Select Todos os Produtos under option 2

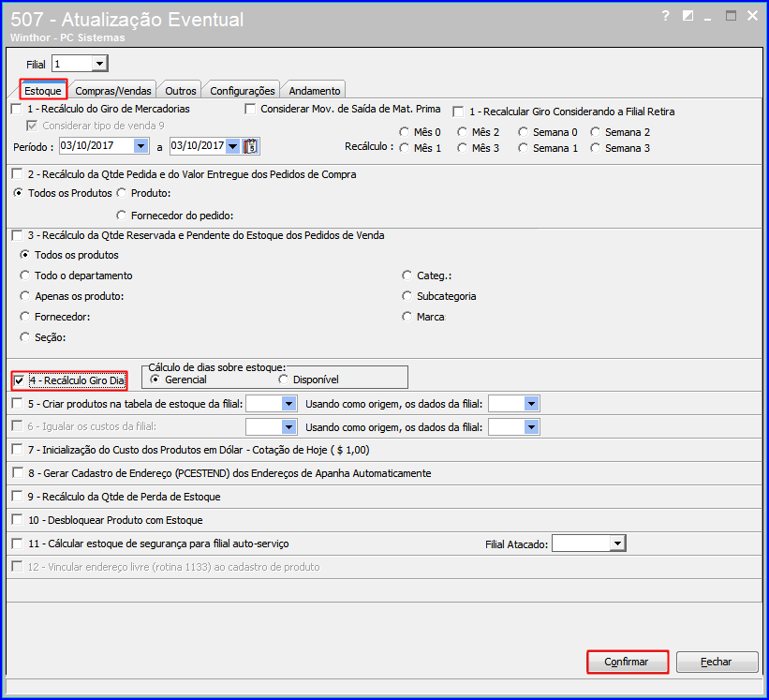click(18, 193)
